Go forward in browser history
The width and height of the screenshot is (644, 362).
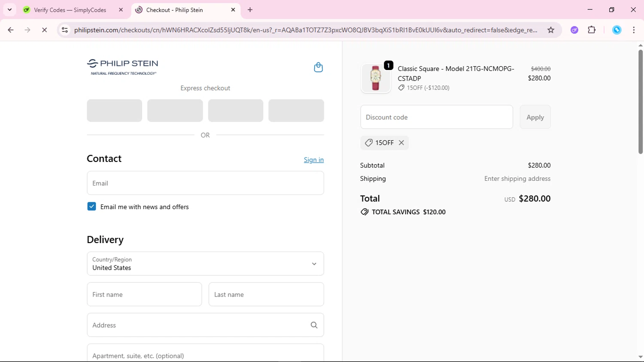point(27,30)
